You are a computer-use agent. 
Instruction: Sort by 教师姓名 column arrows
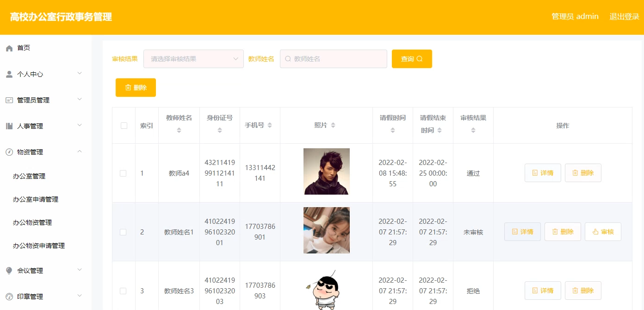[x=179, y=131]
